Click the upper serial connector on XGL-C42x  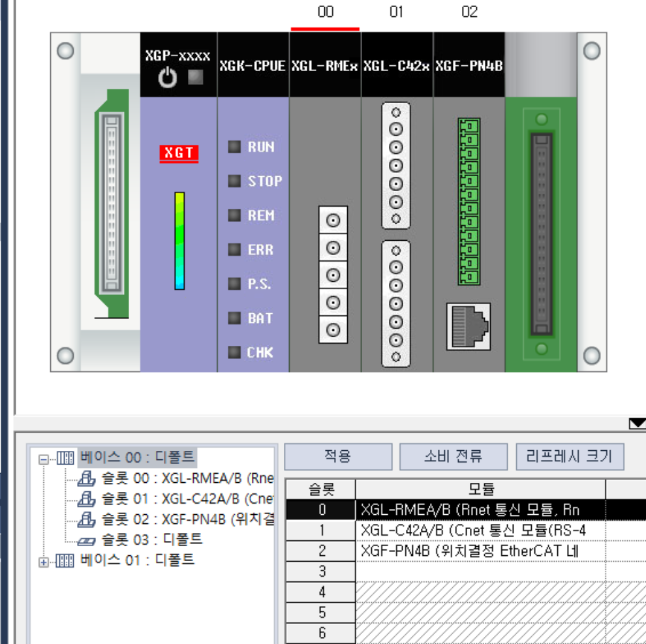point(396,165)
